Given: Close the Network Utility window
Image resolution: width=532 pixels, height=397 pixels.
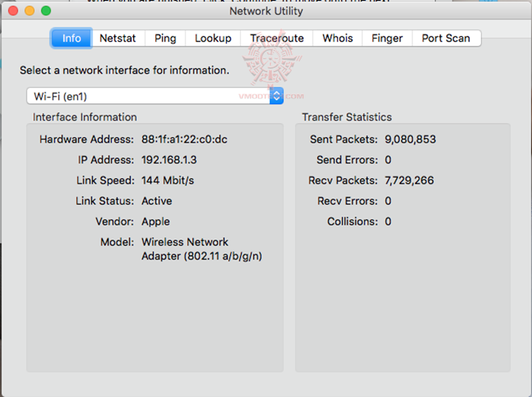Looking at the screenshot, I should tap(13, 11).
